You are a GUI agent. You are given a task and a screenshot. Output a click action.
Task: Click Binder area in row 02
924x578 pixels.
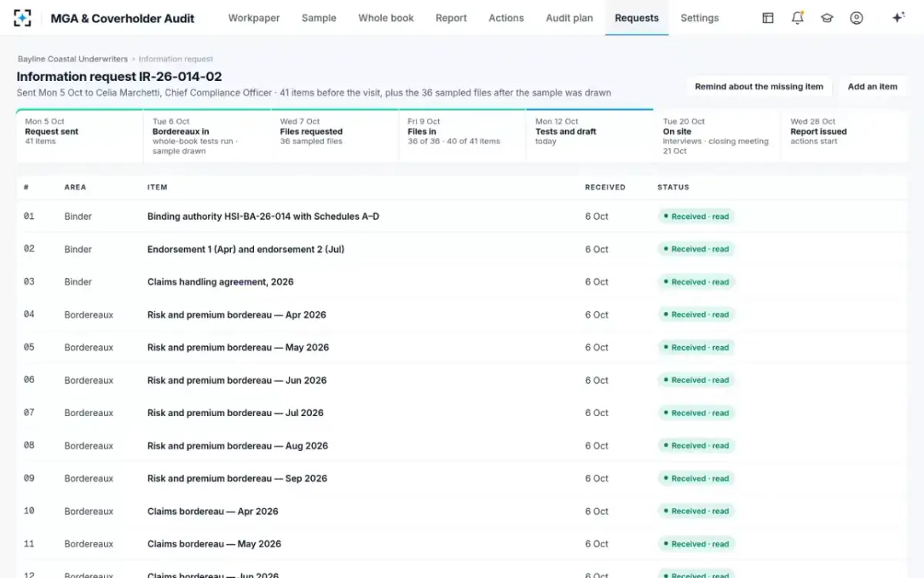click(78, 249)
